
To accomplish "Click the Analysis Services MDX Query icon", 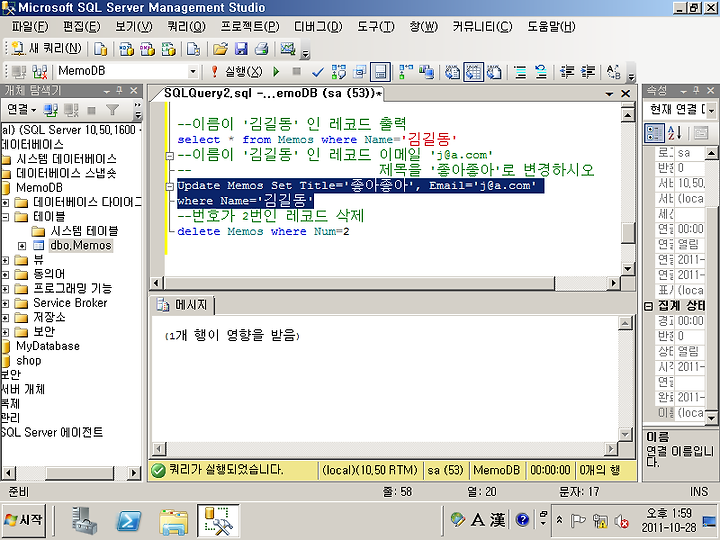I will [126, 49].
